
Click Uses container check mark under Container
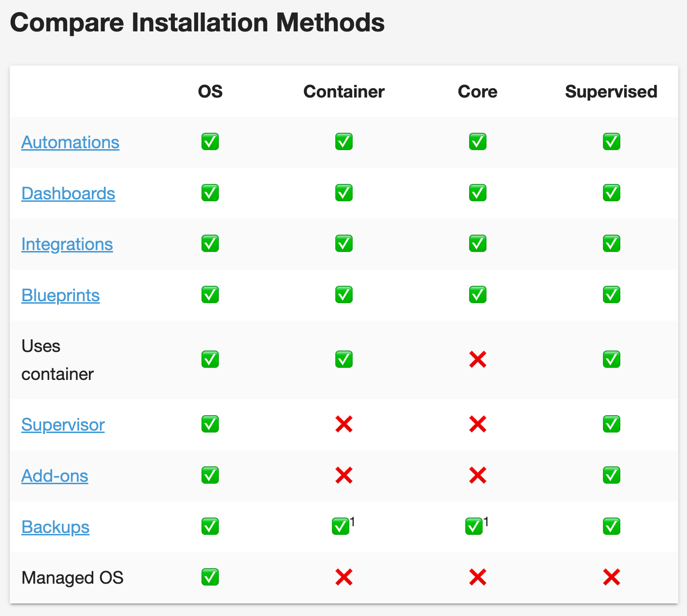[x=344, y=360]
